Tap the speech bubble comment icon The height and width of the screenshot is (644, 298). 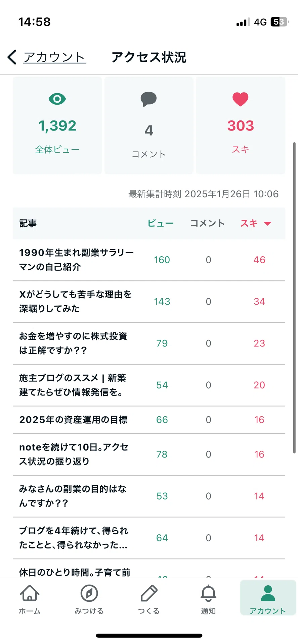tap(148, 99)
